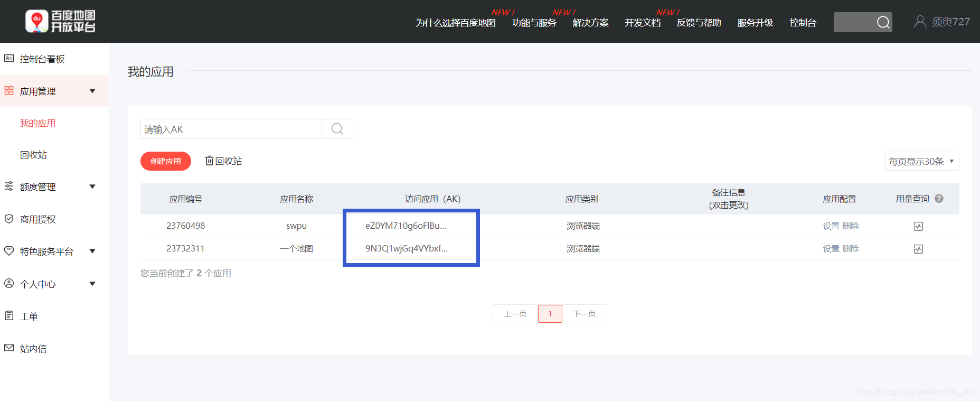Open 反馈与帮助 in top navigation
980x401 pixels.
(699, 23)
